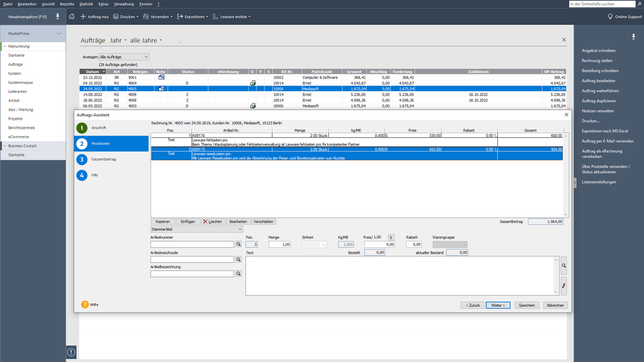
Task: Collapse the Musterfirma navigation section
Action: pos(59,34)
